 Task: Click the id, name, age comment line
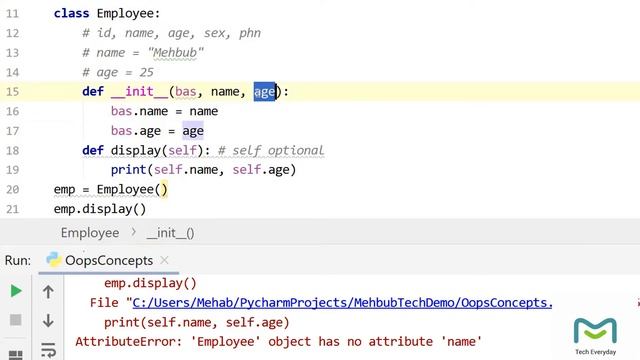[171, 33]
